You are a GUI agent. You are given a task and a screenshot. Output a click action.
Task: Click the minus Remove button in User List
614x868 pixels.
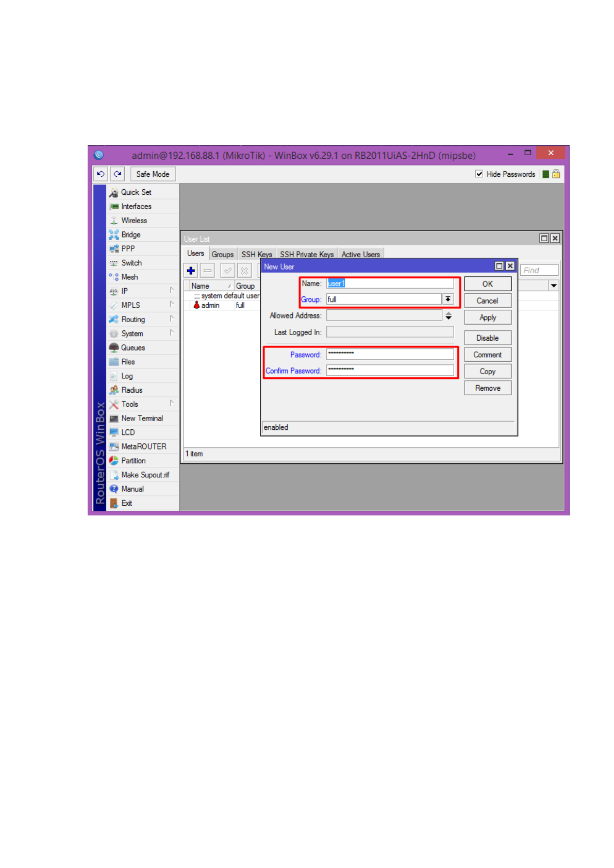207,271
